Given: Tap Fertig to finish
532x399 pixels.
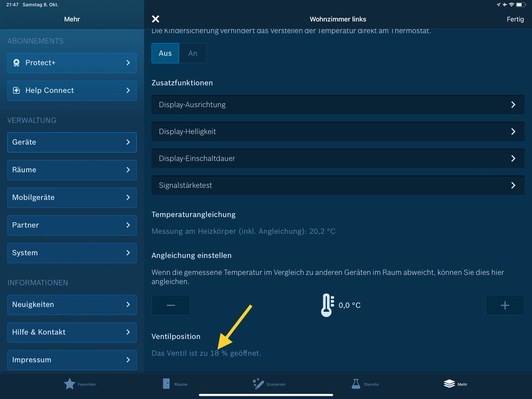Looking at the screenshot, I should 515,19.
